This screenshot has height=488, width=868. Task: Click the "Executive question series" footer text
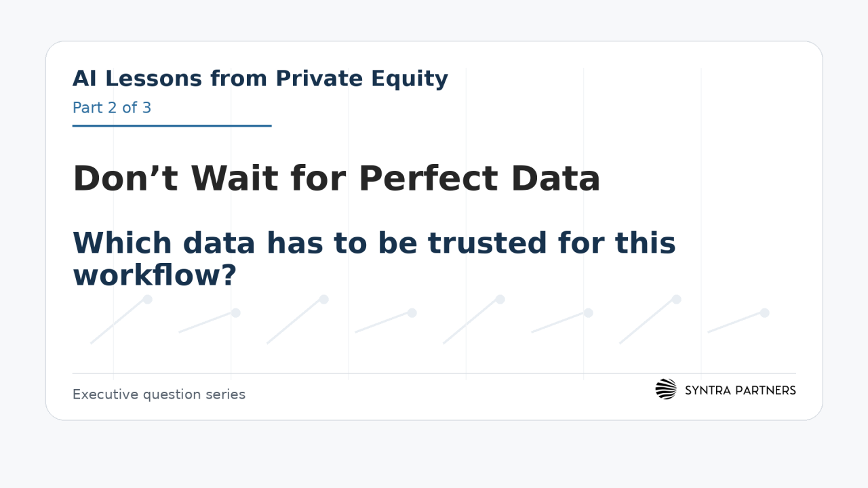point(159,394)
